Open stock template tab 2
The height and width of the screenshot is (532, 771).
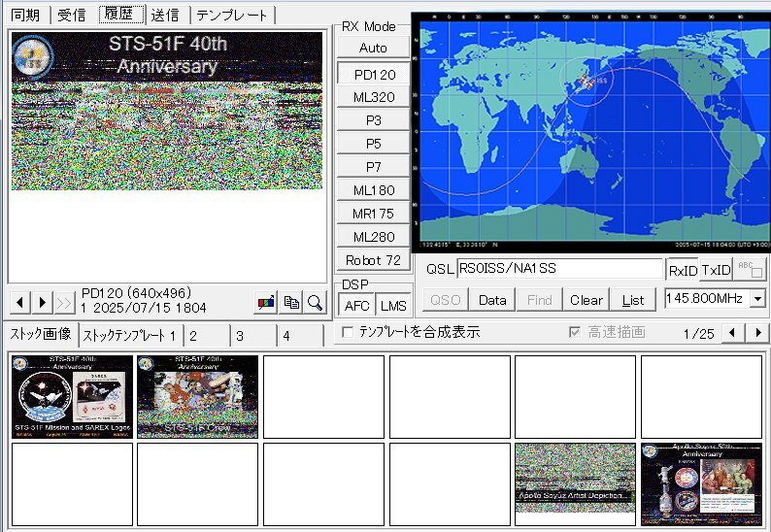(206, 336)
